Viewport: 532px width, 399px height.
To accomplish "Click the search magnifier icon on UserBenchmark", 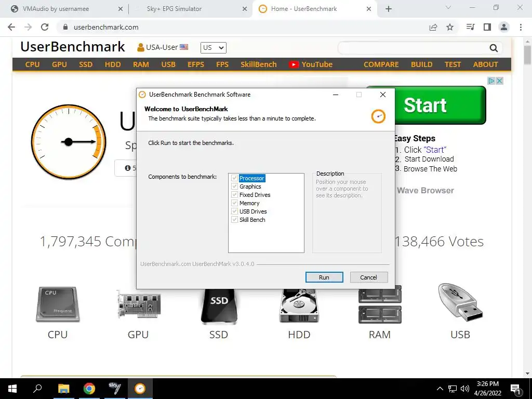I will pyautogui.click(x=494, y=48).
